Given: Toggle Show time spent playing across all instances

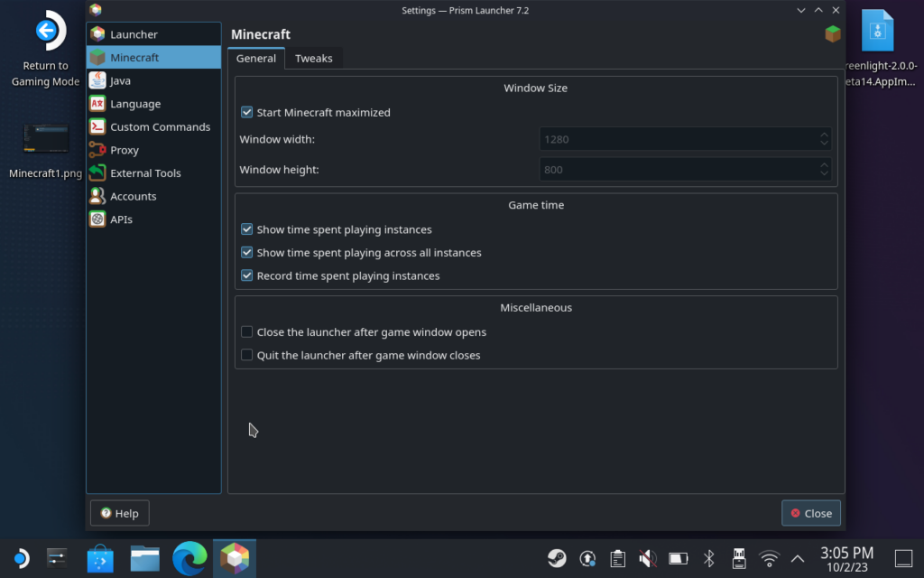Looking at the screenshot, I should click(246, 253).
